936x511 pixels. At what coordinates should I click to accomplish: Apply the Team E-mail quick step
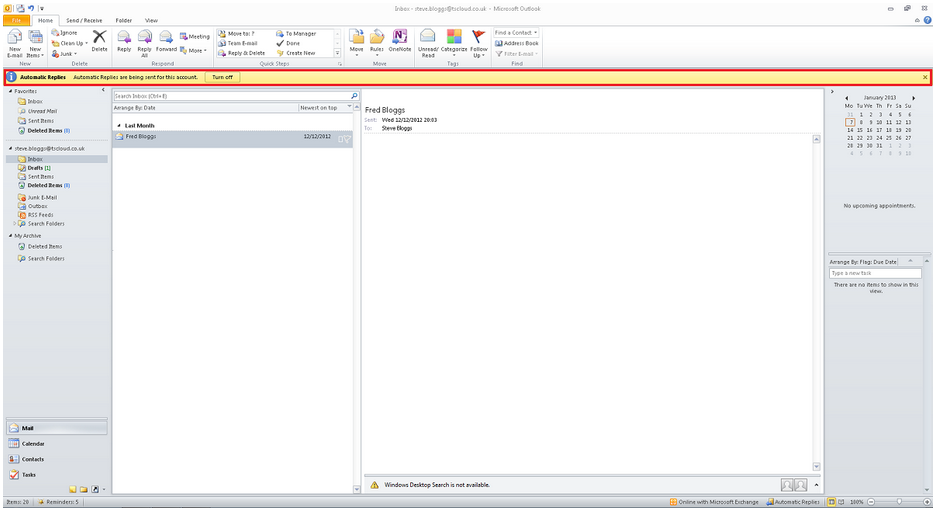click(x=238, y=43)
